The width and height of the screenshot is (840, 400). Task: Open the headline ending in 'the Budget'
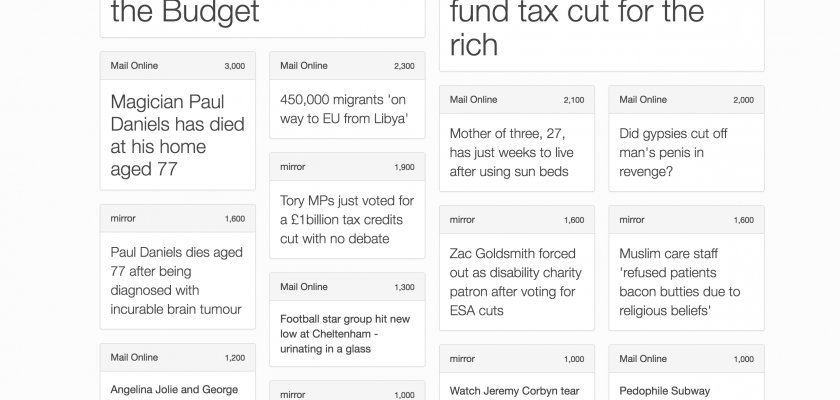tap(185, 13)
